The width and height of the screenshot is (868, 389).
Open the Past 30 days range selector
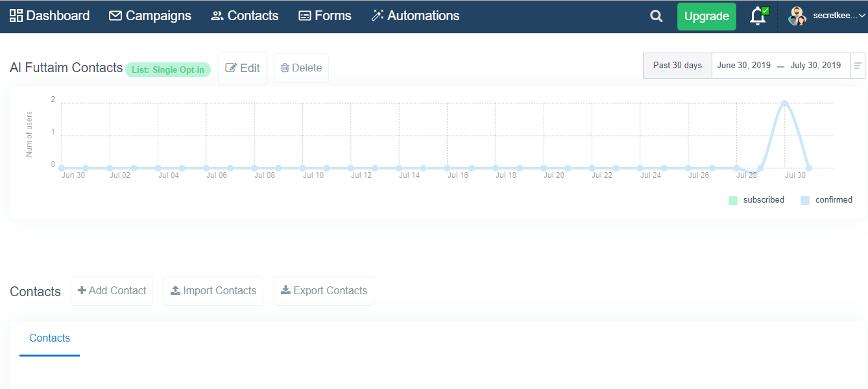tap(677, 66)
